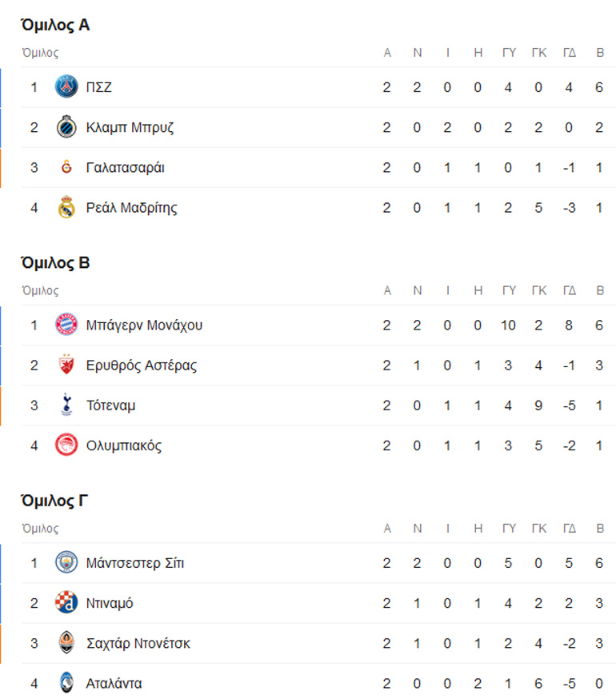Image resolution: width=616 pixels, height=699 pixels.
Task: Select the Μπάγερν Μονάχου team name
Action: [145, 325]
